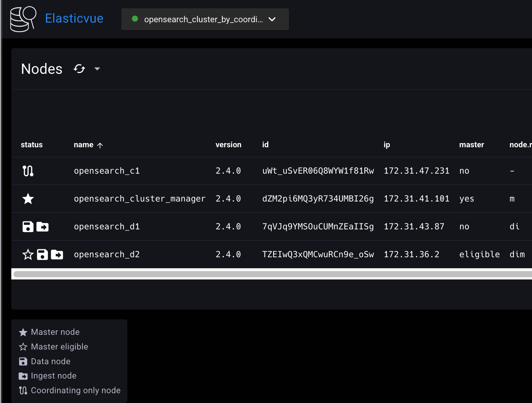The width and height of the screenshot is (532, 403).
Task: Reload the Nodes list
Action: coord(79,69)
